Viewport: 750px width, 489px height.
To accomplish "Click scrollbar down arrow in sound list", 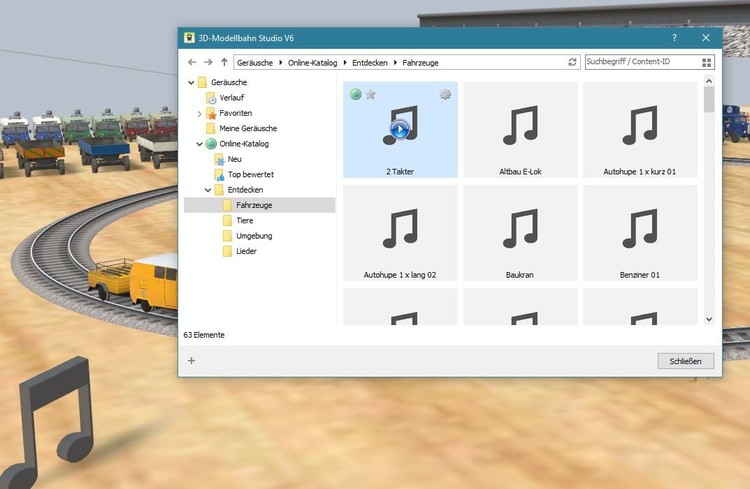I will (709, 319).
